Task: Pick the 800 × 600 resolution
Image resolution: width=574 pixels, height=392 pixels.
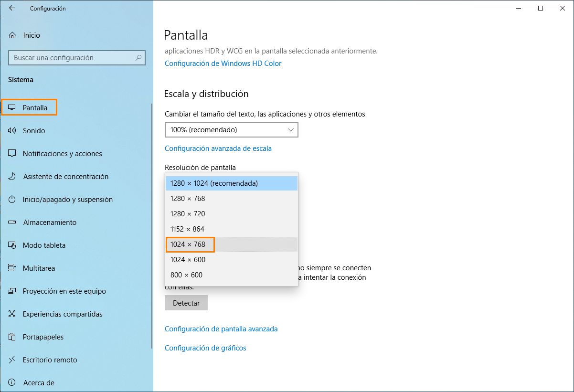Action: pyautogui.click(x=187, y=275)
